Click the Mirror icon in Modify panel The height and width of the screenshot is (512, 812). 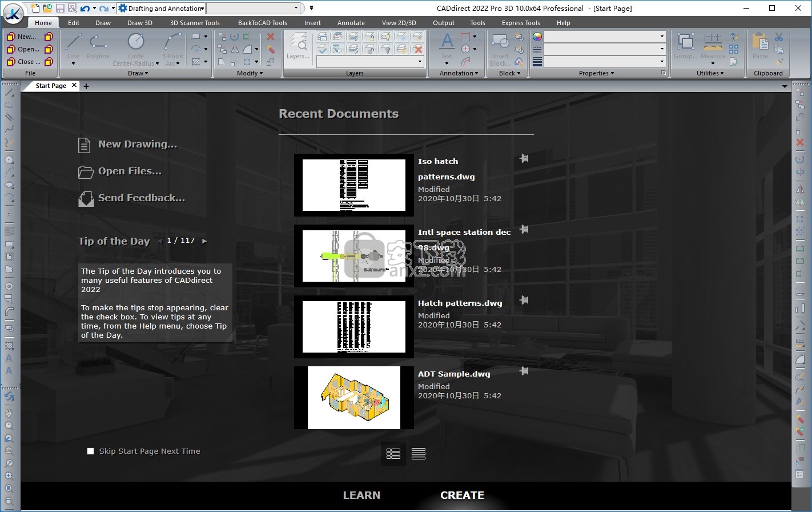(x=235, y=49)
